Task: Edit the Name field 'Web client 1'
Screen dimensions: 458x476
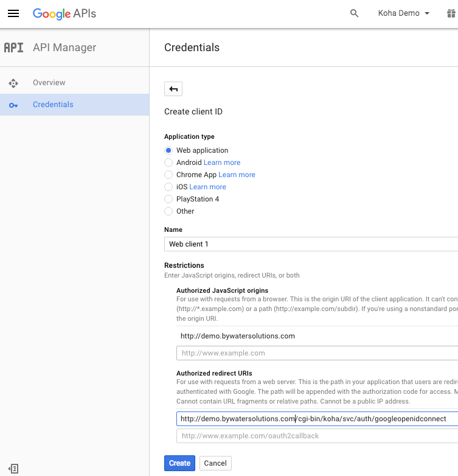Action: tap(310, 244)
